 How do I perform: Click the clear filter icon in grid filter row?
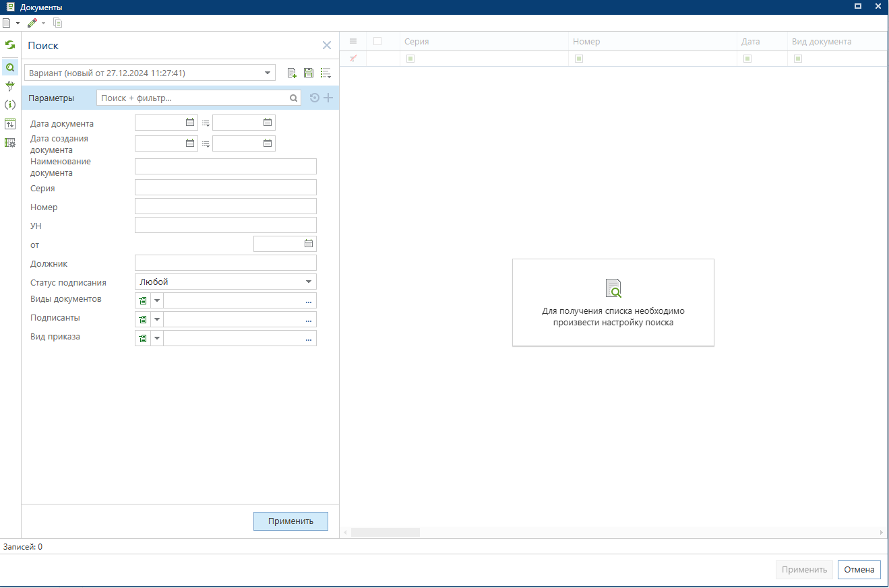click(x=352, y=59)
